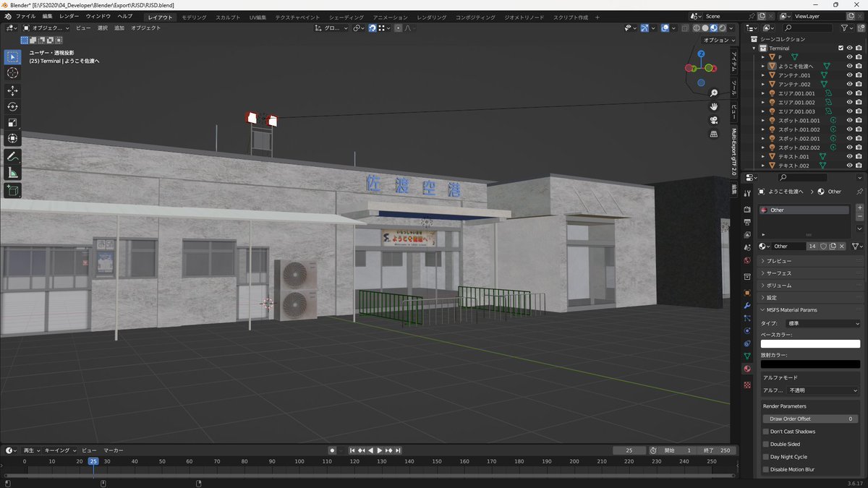Click the pan hand viewport icon
868x488 pixels.
pos(714,107)
